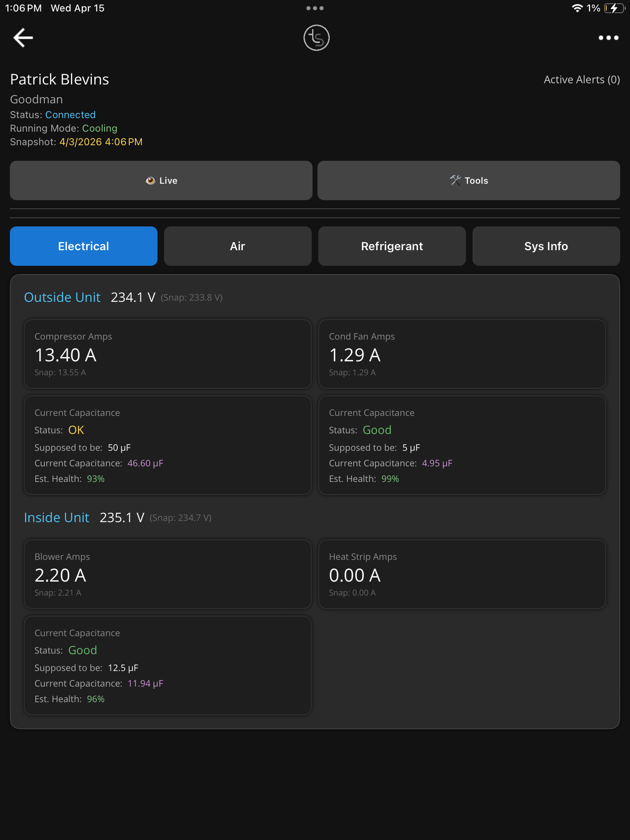This screenshot has height=840, width=630.
Task: Tap the Compressor Amps 13.40 A card
Action: coord(168,354)
